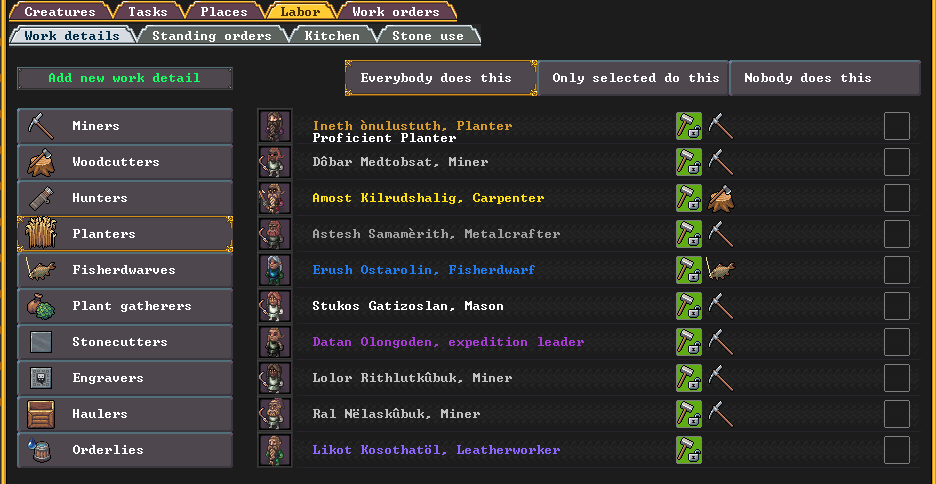Click the fish icon next to Erush Ostarolin
Screen dimensions: 936x484
tap(721, 270)
